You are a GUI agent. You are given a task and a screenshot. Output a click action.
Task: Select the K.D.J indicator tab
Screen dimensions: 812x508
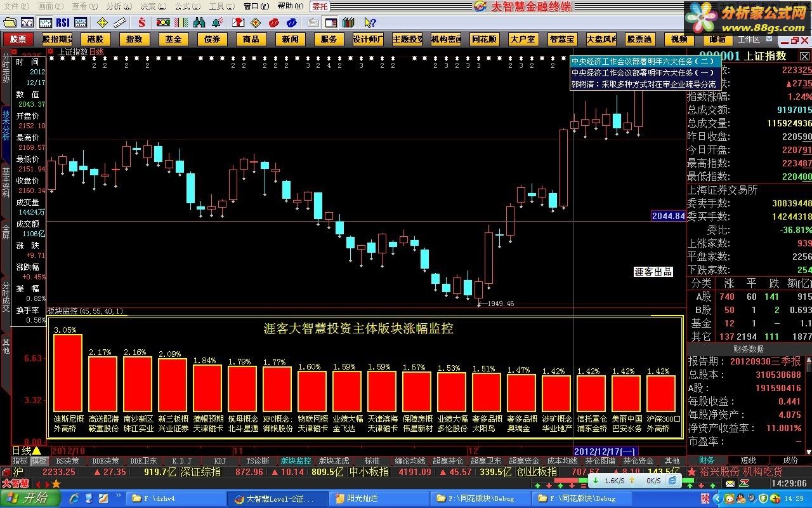pyautogui.click(x=182, y=461)
